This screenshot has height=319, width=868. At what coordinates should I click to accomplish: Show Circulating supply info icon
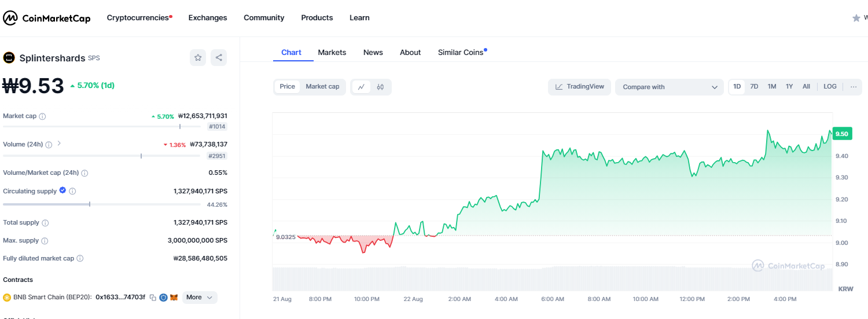(72, 191)
